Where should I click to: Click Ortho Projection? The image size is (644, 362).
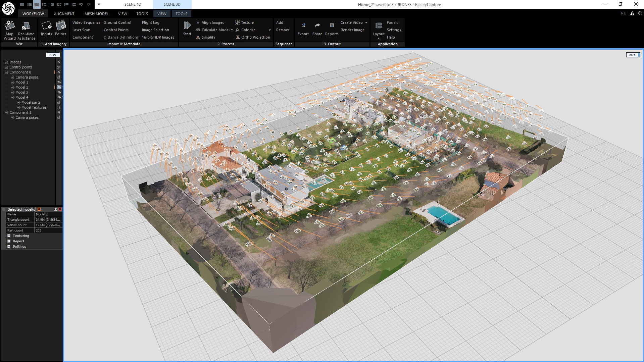point(253,37)
